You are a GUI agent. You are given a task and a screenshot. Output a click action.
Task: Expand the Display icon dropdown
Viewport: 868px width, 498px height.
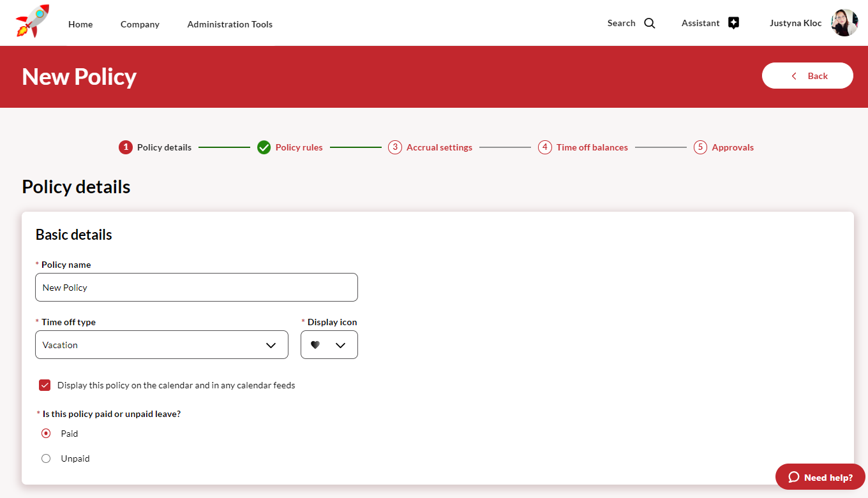click(x=329, y=345)
